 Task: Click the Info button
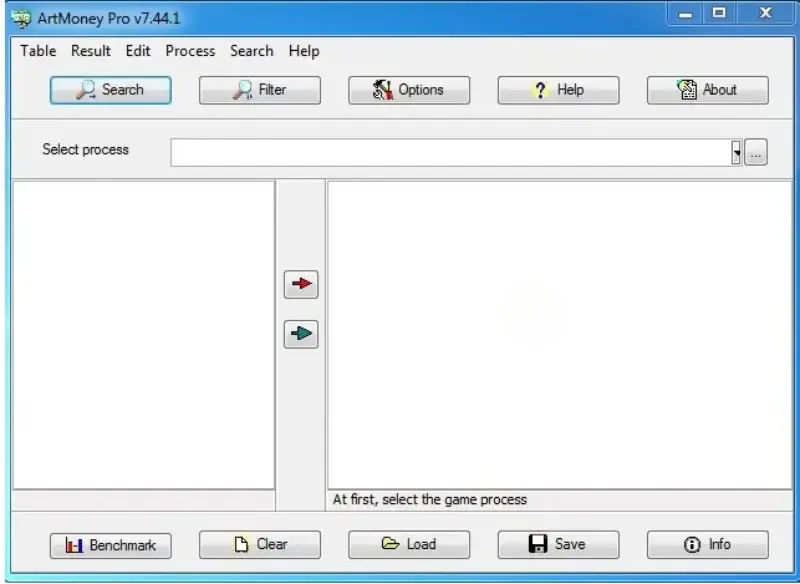coord(708,545)
